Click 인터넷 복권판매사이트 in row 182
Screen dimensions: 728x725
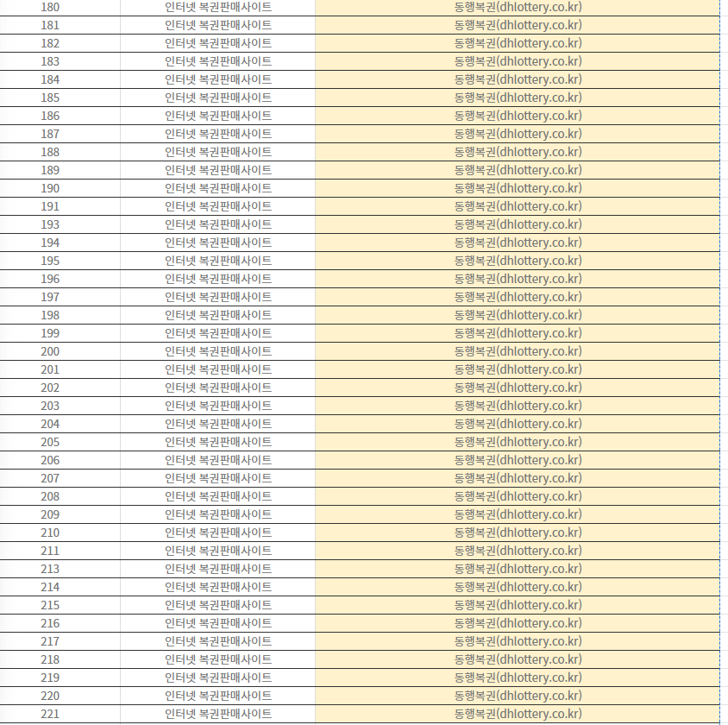click(217, 43)
